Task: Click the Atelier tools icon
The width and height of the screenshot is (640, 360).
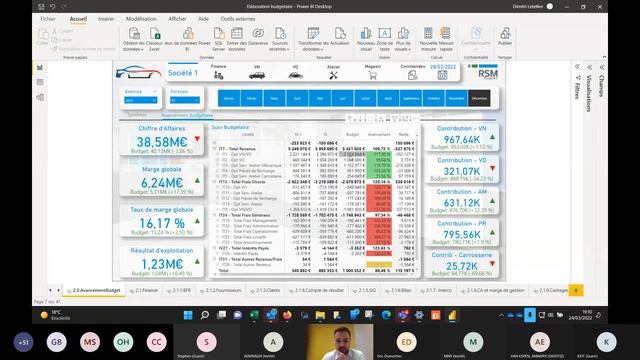Action: coord(333,76)
